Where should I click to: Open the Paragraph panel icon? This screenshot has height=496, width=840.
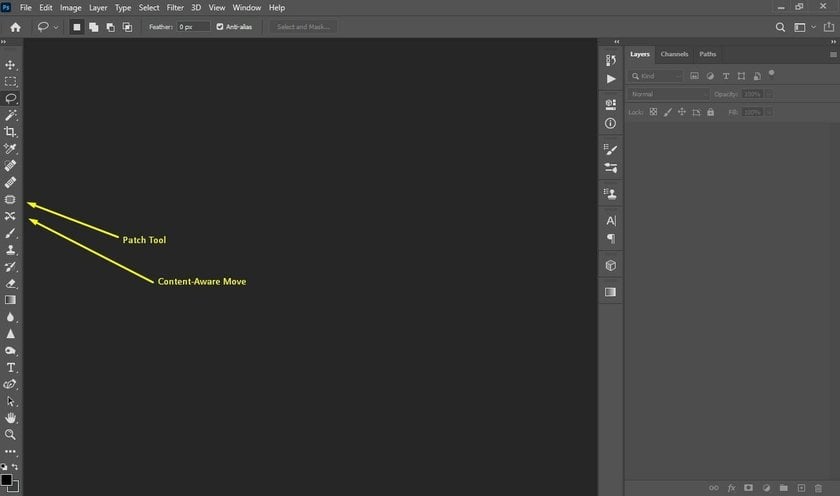pyautogui.click(x=611, y=238)
